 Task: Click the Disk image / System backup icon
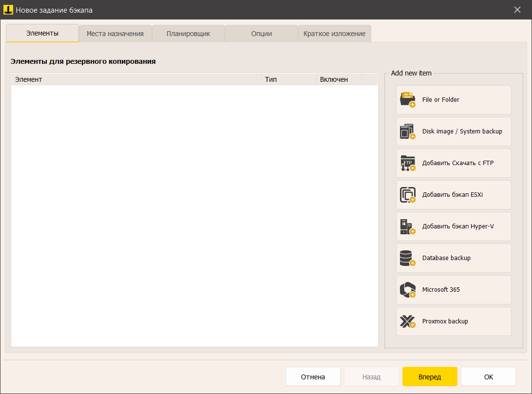coord(407,131)
